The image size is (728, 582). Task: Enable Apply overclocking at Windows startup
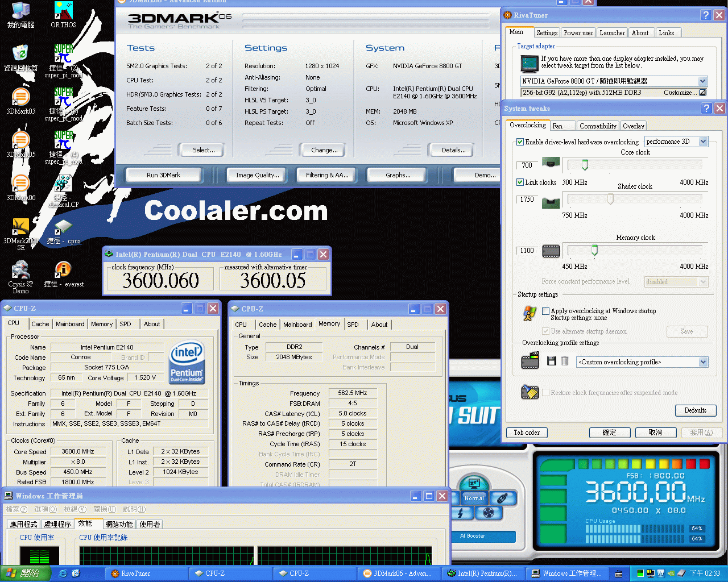(546, 311)
